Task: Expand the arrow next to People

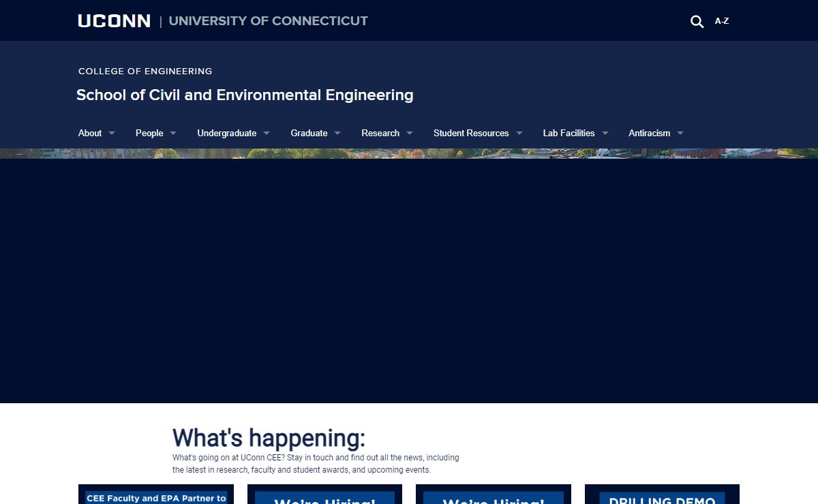Action: pyautogui.click(x=173, y=133)
